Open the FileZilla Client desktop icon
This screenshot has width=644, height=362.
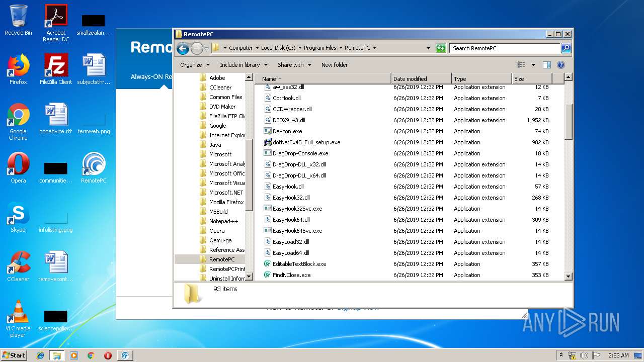click(56, 69)
